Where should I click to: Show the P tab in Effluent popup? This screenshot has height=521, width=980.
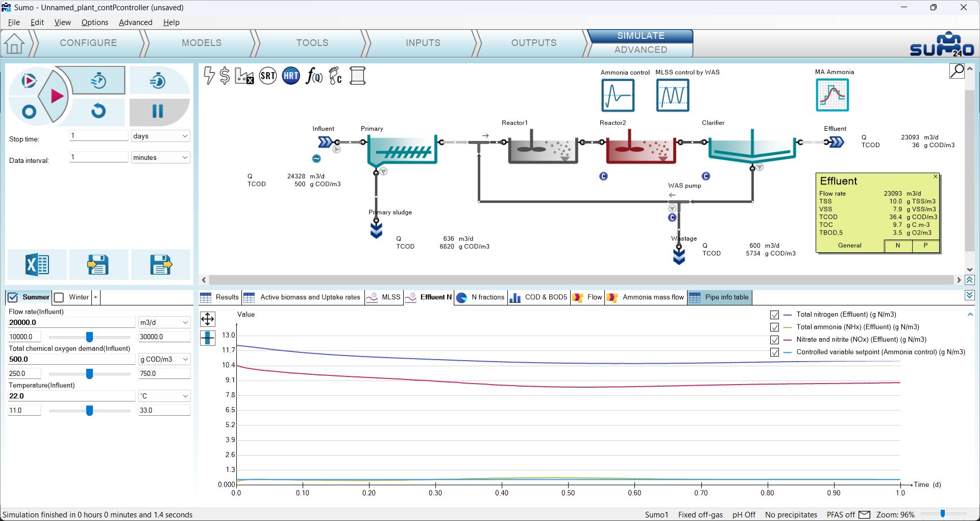tap(925, 246)
